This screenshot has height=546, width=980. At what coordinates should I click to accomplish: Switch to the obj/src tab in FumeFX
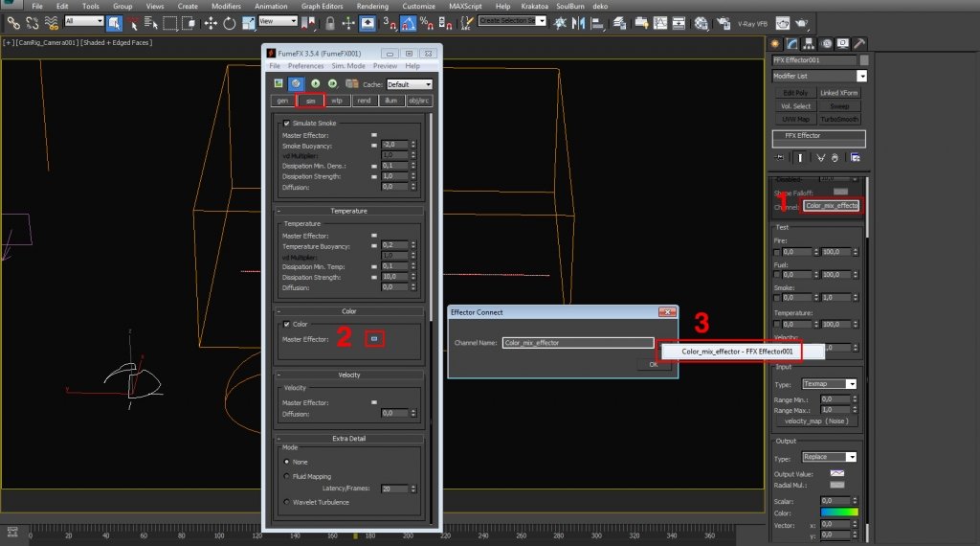coord(418,101)
